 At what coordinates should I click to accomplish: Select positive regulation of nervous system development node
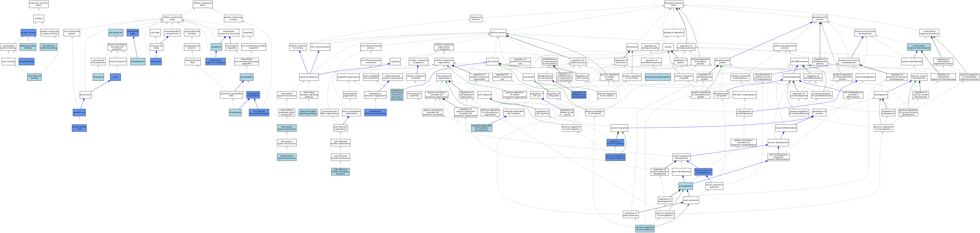pyautogui.click(x=908, y=112)
